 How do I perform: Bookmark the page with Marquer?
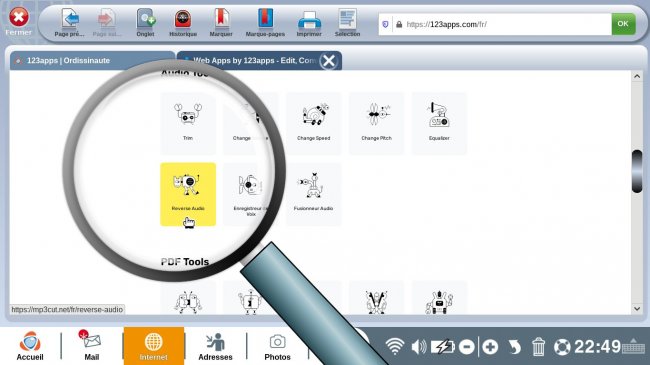[221, 23]
